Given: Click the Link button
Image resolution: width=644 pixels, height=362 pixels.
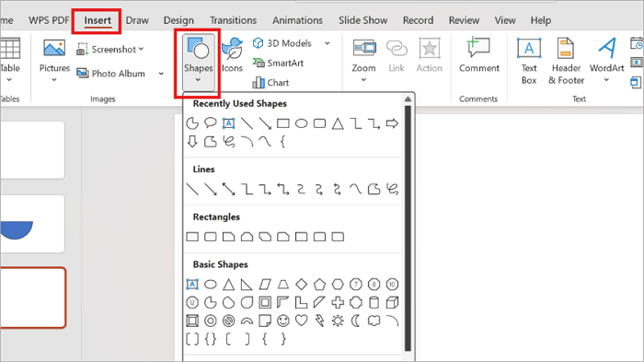Looking at the screenshot, I should 397,55.
